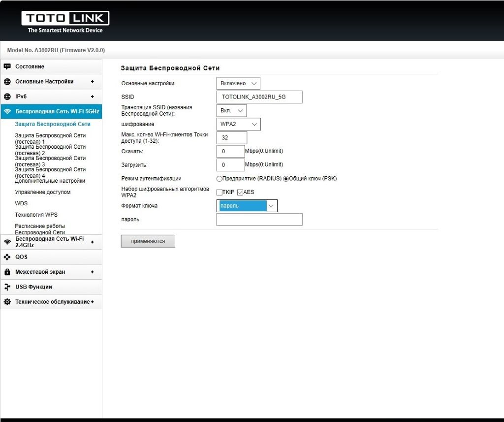This screenshot has height=422, width=504.
Task: Click the globe icon beside Основные Настройки
Action: tap(7, 82)
